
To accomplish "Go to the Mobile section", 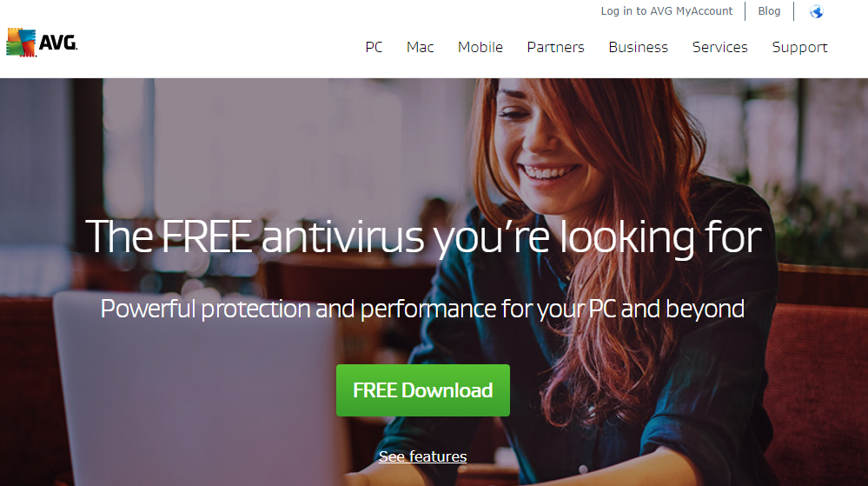I will [x=480, y=47].
